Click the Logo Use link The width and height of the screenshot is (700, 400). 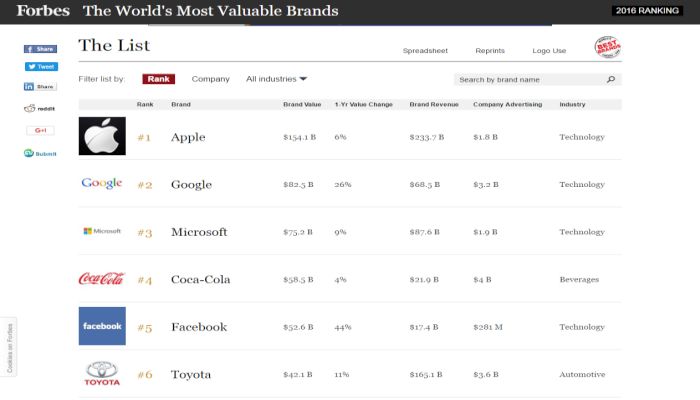point(549,51)
